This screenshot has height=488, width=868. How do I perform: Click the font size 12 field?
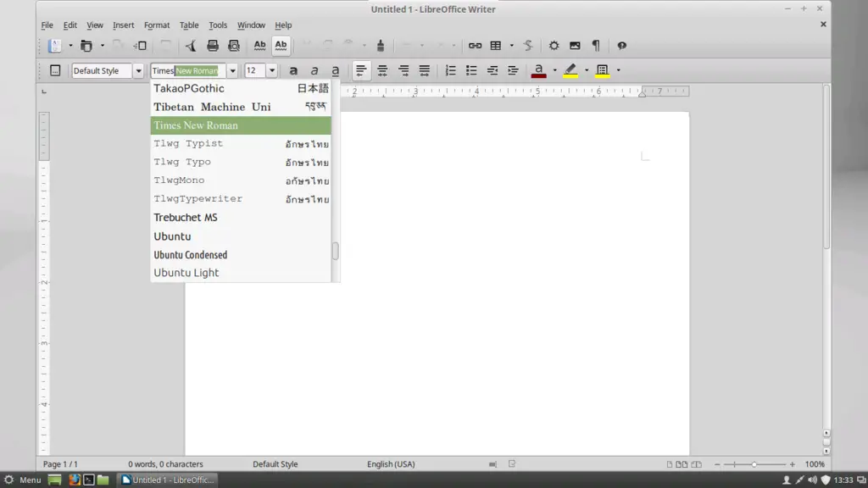255,71
